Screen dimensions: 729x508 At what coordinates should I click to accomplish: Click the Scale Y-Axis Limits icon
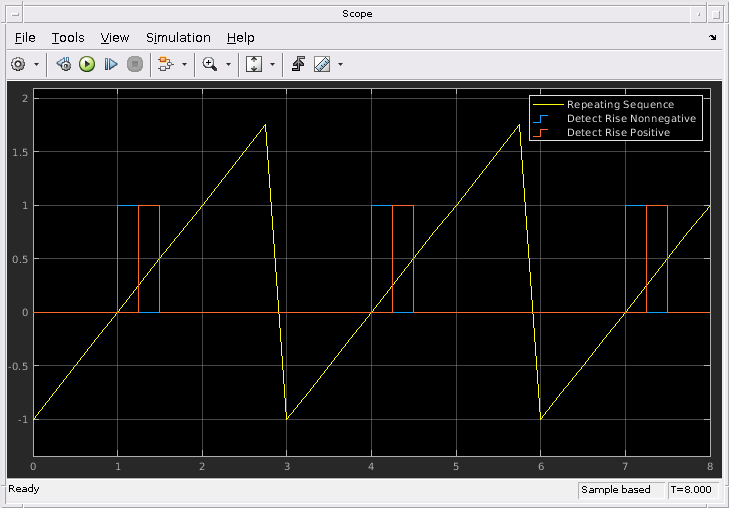click(254, 64)
